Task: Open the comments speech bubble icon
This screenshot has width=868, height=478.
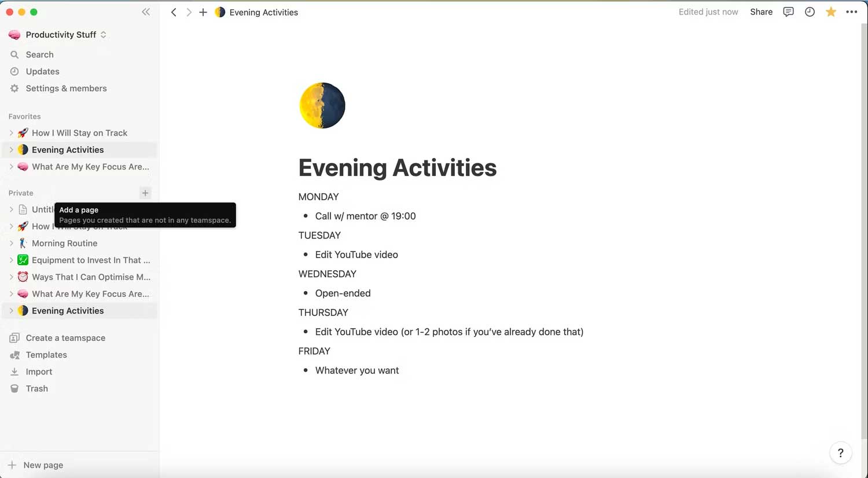Action: point(788,12)
